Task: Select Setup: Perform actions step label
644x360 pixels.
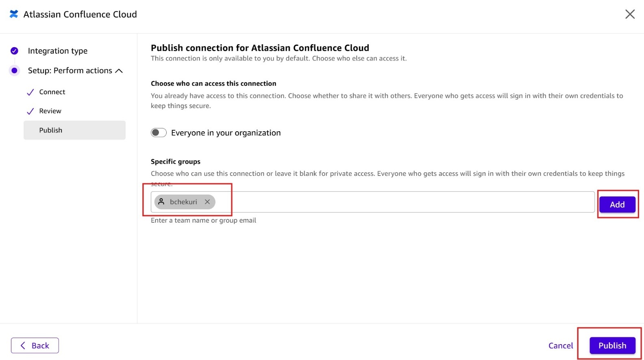Action: [70, 71]
